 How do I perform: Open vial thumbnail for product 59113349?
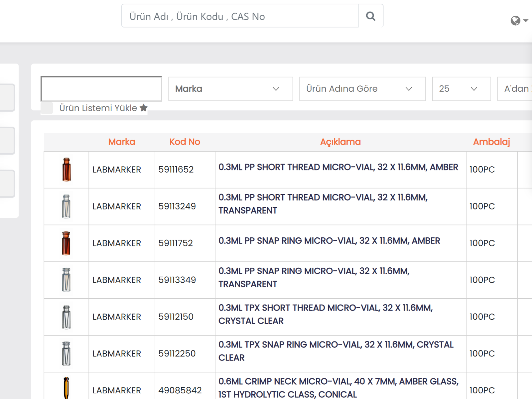[66, 280]
